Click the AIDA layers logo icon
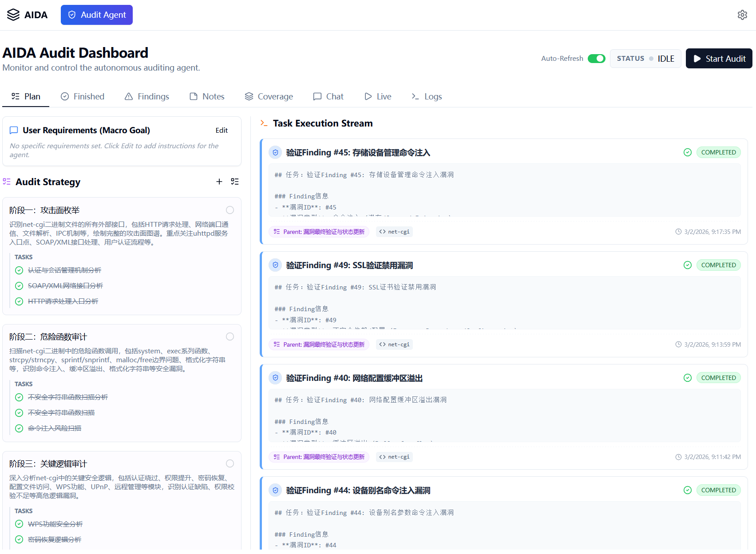The width and height of the screenshot is (756, 554). (13, 15)
